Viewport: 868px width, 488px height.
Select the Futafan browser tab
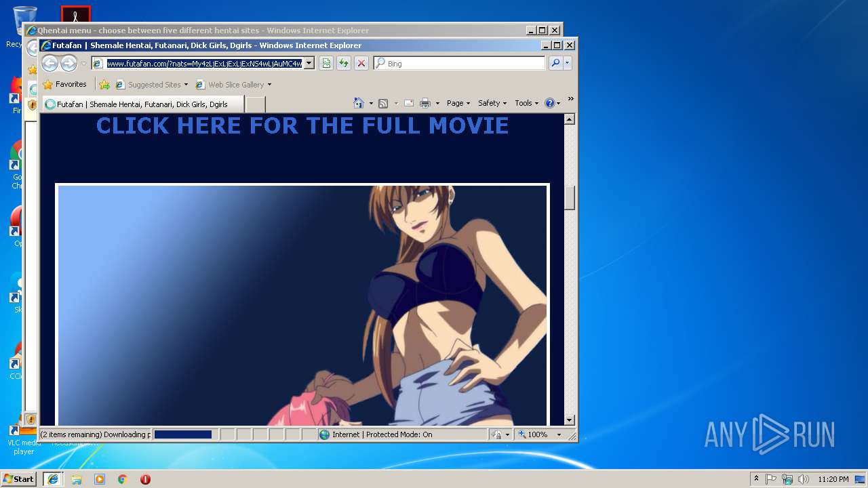coord(143,104)
